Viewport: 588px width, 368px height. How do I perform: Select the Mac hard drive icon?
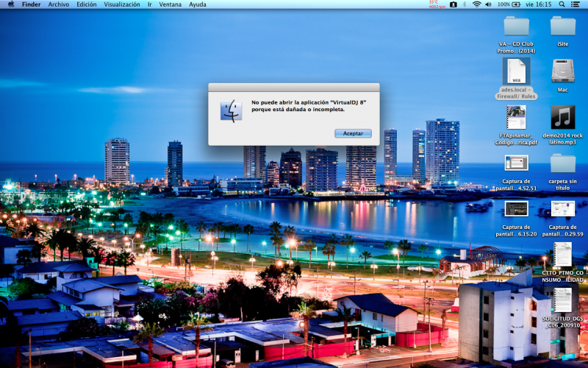(563, 71)
